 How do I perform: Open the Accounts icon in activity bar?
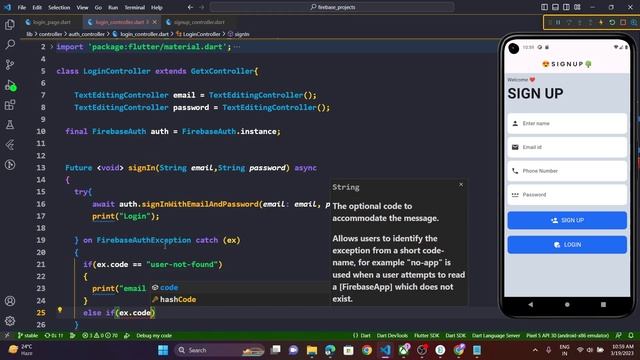coord(10,301)
